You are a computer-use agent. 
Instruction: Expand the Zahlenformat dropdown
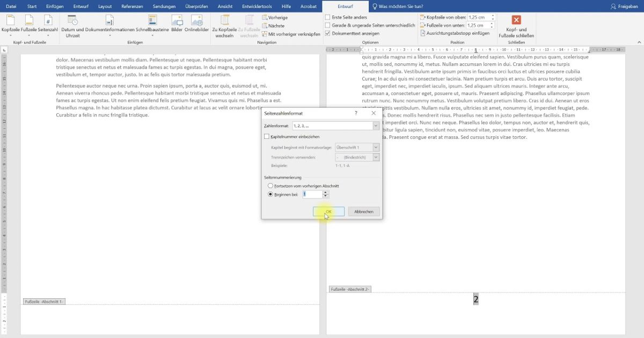(x=376, y=126)
